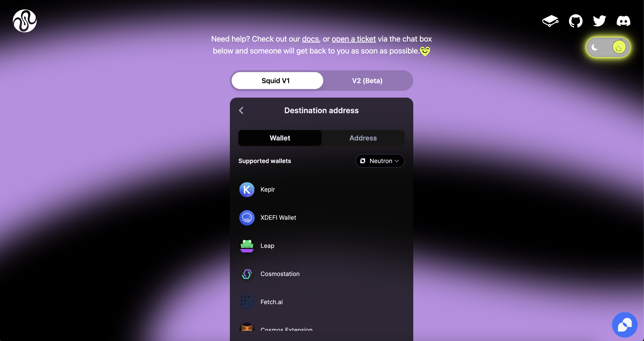
Task: Expand the Neutron chain dropdown
Action: pyautogui.click(x=380, y=161)
